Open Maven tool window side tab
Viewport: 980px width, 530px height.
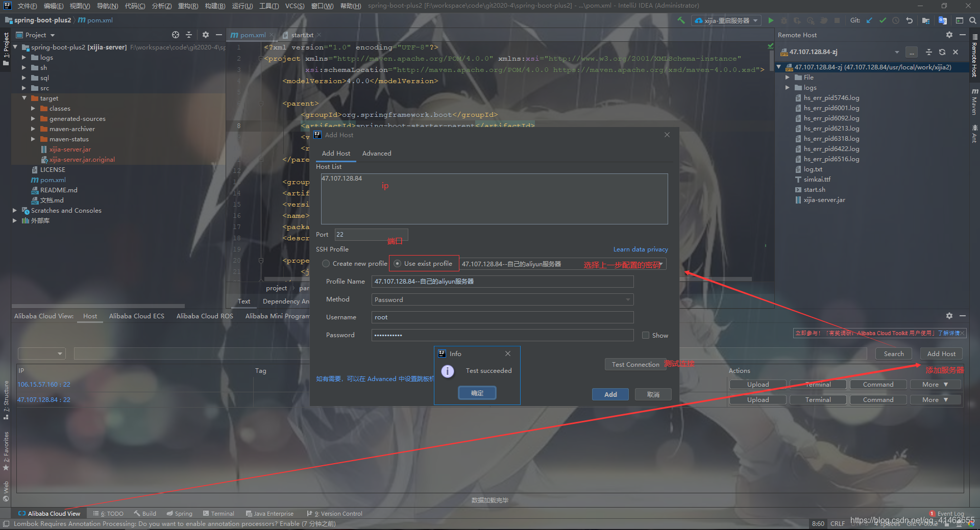coord(975,102)
